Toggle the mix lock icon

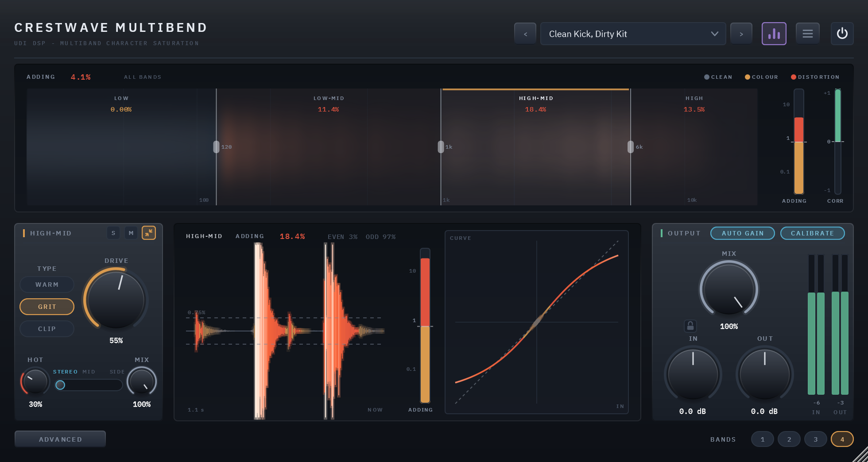pos(690,326)
